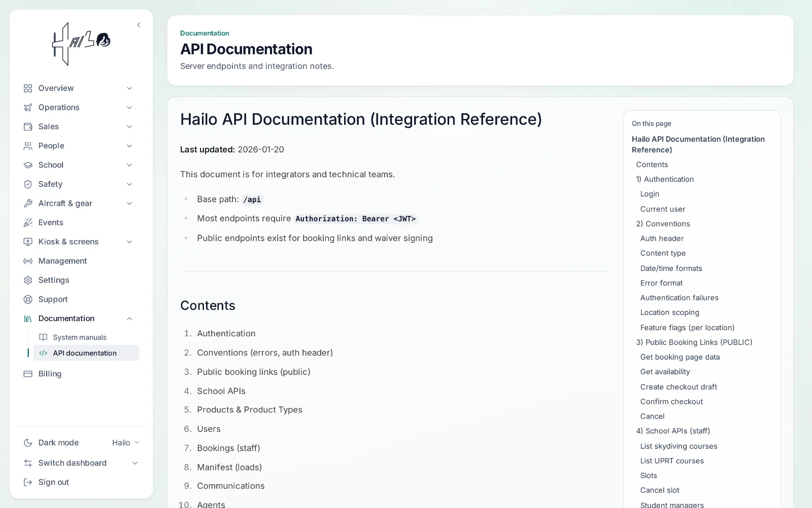Open the Events sidebar item
812x508 pixels.
pos(81,223)
